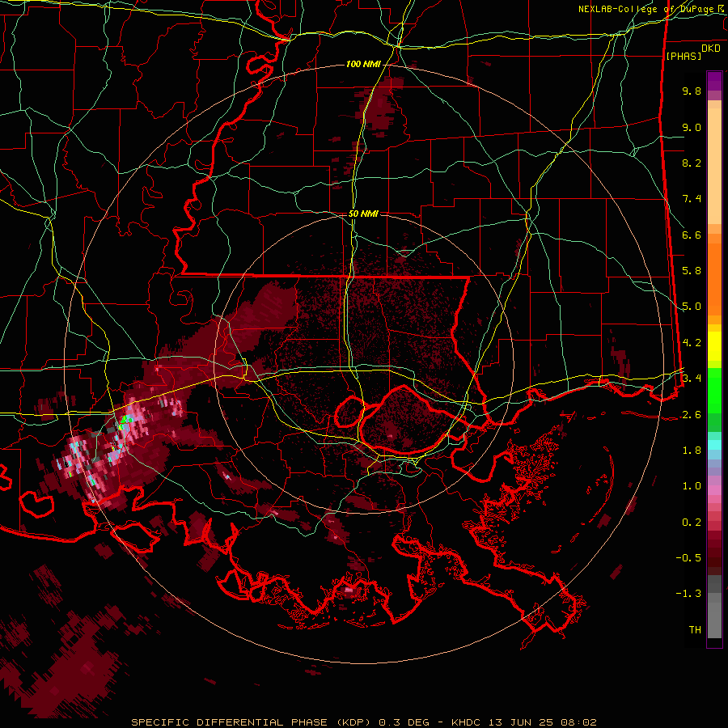Click the 8.2 value on the scale
The image size is (728, 728).
point(692,163)
